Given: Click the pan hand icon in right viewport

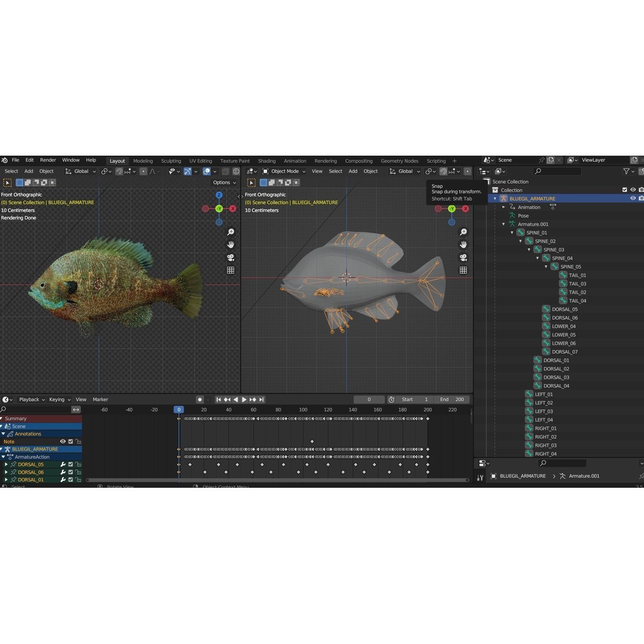Looking at the screenshot, I should [463, 245].
